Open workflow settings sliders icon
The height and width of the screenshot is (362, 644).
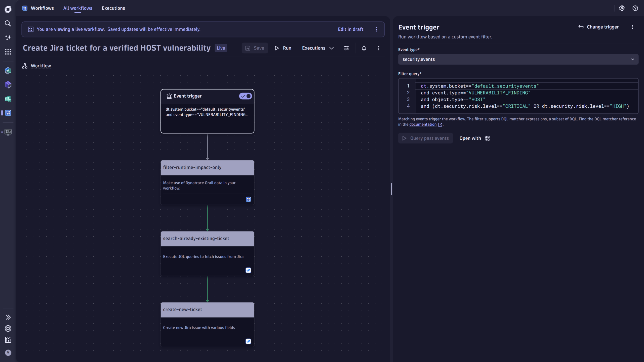click(346, 48)
